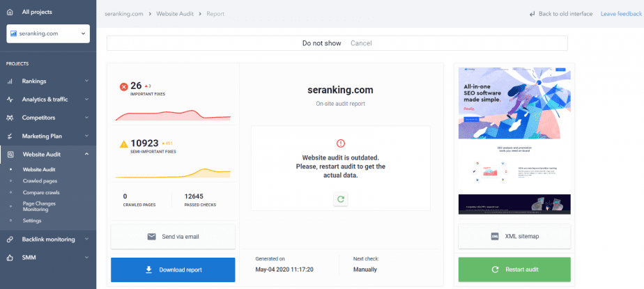Screen dimensions: 644x289
Task: Click the Backlink monitoring link icon
Action: [10, 240]
